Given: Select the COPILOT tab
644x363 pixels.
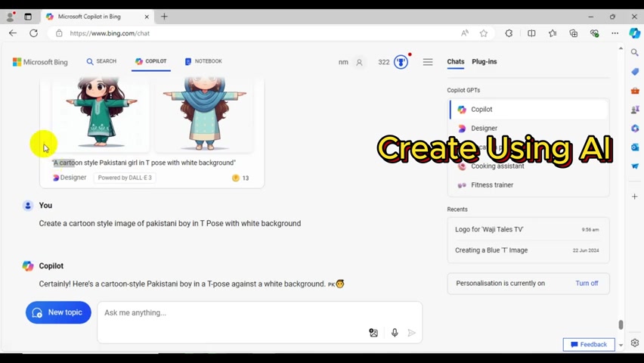Looking at the screenshot, I should point(150,61).
